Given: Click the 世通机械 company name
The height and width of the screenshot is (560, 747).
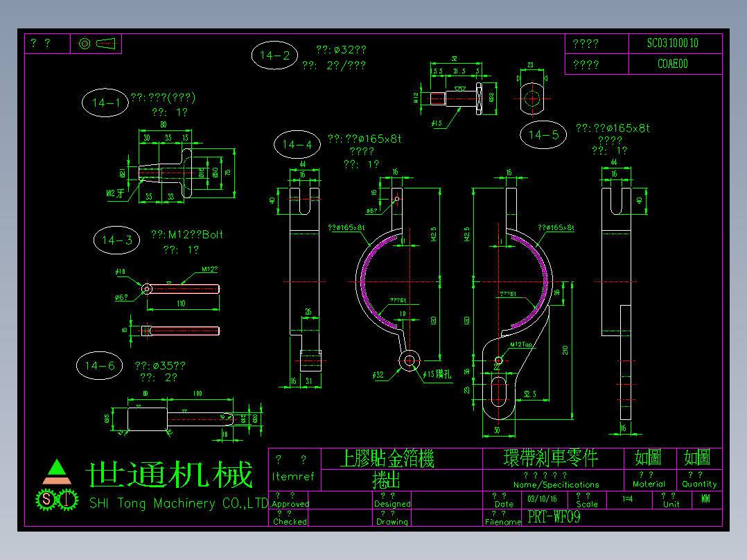Looking at the screenshot, I should [x=169, y=474].
